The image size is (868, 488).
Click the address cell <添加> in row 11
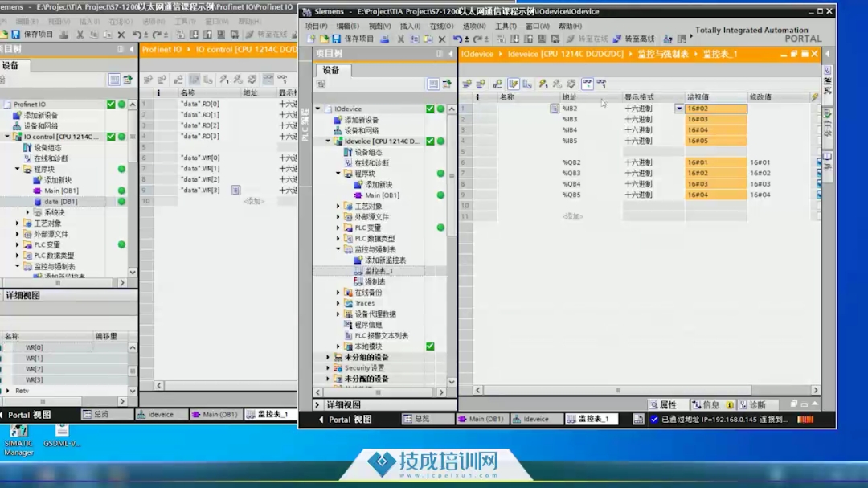(x=572, y=216)
